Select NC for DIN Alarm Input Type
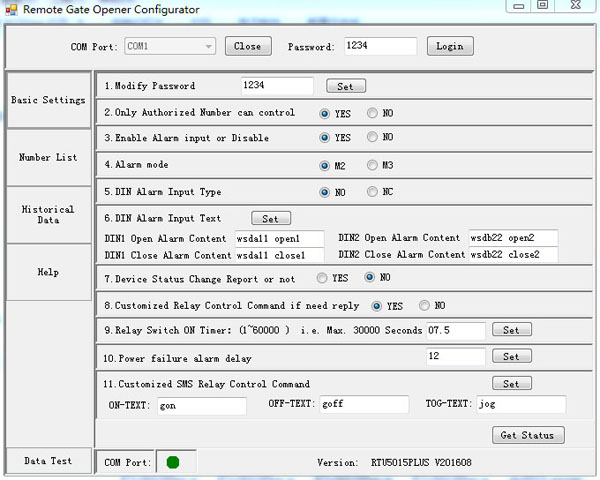This screenshot has height=480, width=600. [x=373, y=192]
